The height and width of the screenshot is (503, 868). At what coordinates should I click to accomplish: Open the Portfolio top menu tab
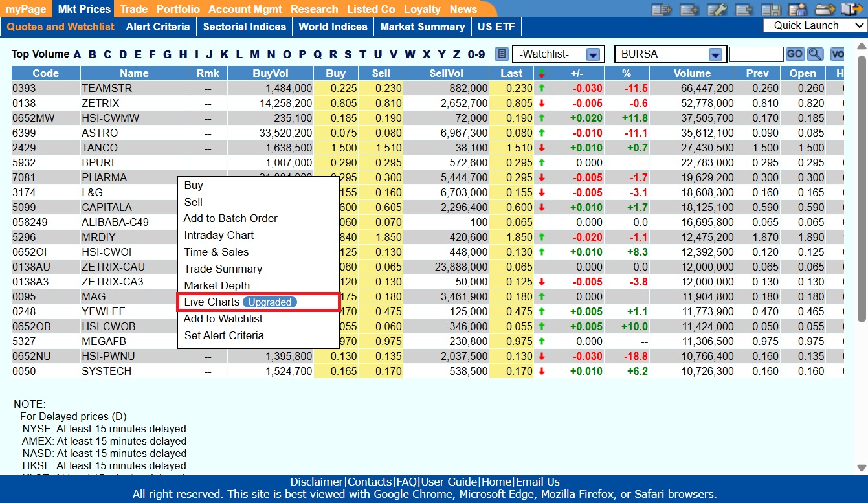pos(178,9)
